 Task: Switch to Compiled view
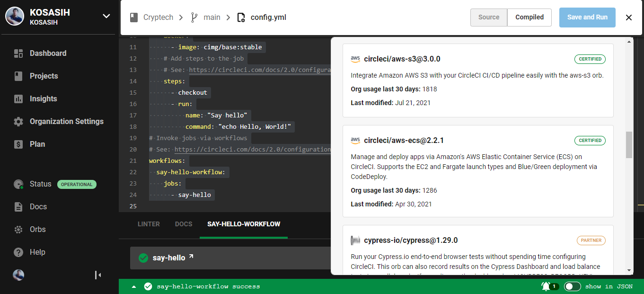tap(529, 17)
